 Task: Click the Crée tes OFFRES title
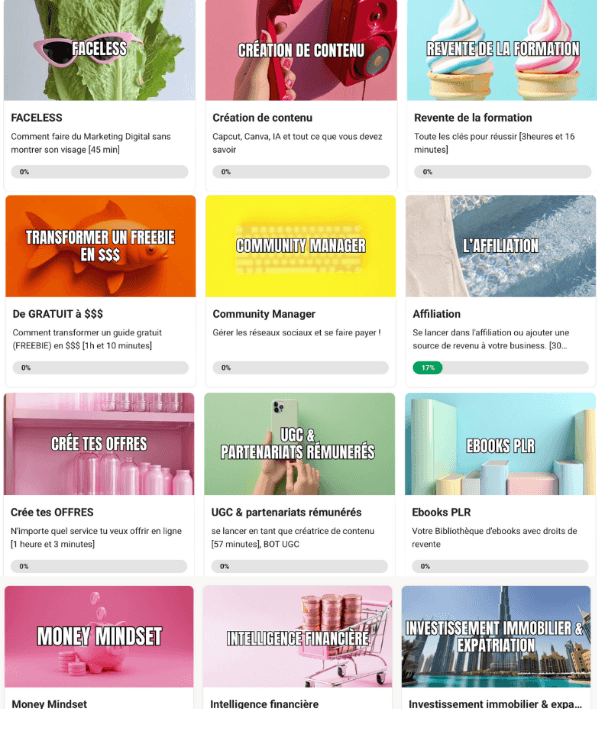tap(52, 512)
